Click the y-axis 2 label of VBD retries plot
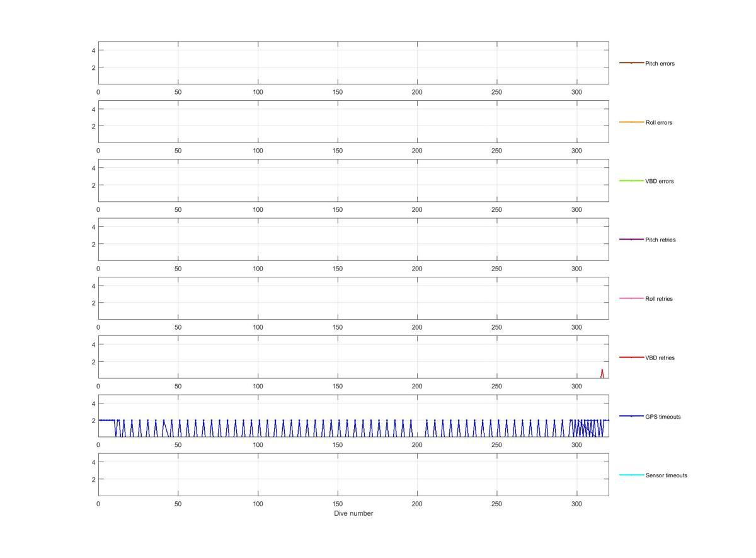 pyautogui.click(x=93, y=362)
